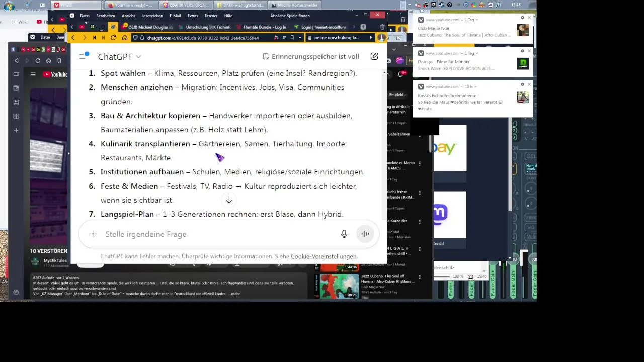Open home page in ChatGPT browser window
Image resolution: width=644 pixels, height=362 pixels.
[x=124, y=38]
